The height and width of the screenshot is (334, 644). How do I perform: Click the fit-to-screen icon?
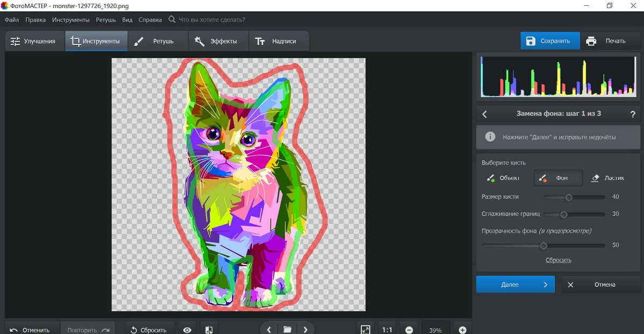tap(365, 330)
